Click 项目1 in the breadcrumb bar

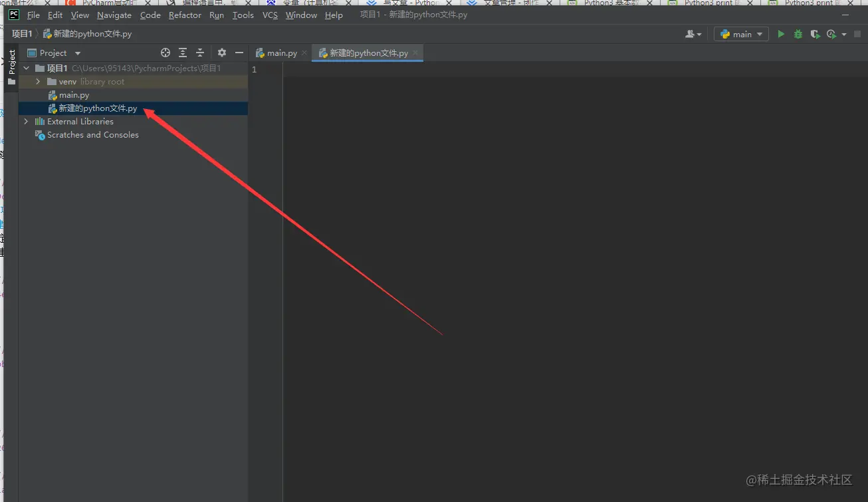point(22,33)
